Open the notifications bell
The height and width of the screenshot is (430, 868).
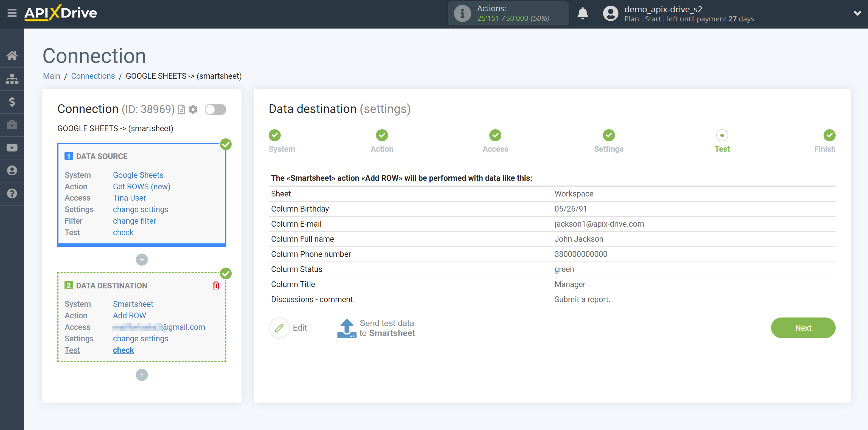[583, 13]
